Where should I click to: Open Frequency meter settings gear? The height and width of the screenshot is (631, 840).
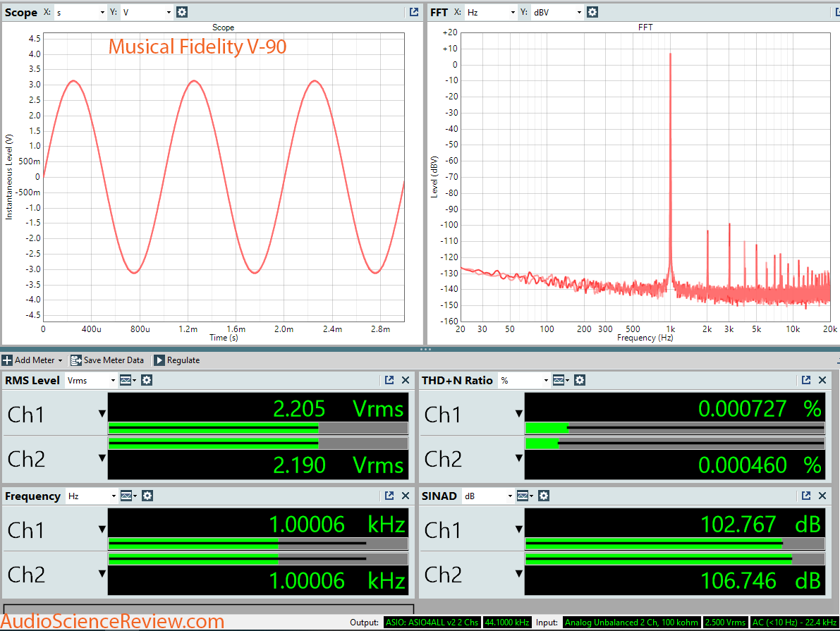[x=147, y=496]
